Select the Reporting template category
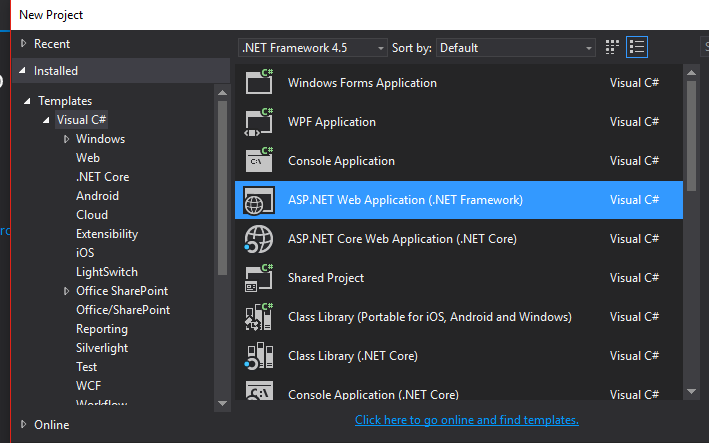 (102, 329)
